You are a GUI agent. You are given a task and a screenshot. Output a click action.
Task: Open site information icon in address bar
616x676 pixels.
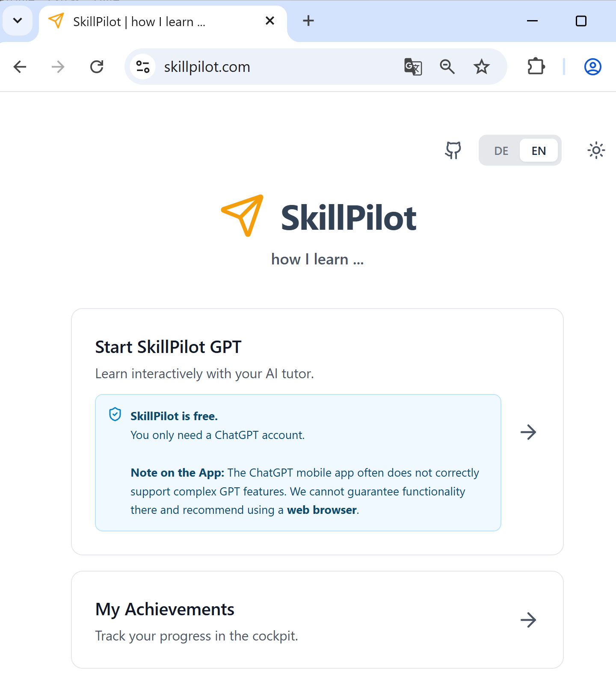pos(143,67)
